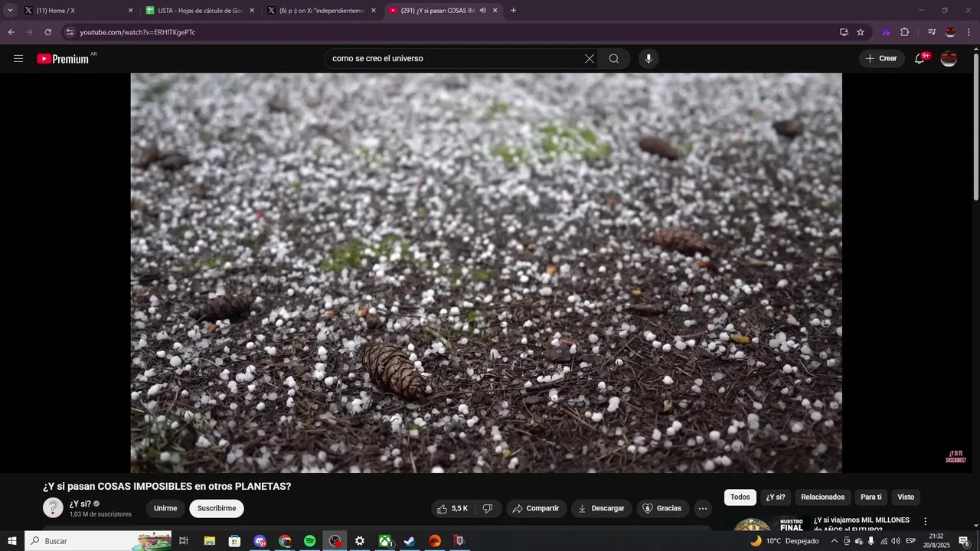Reload the YouTube page

click(x=47, y=32)
